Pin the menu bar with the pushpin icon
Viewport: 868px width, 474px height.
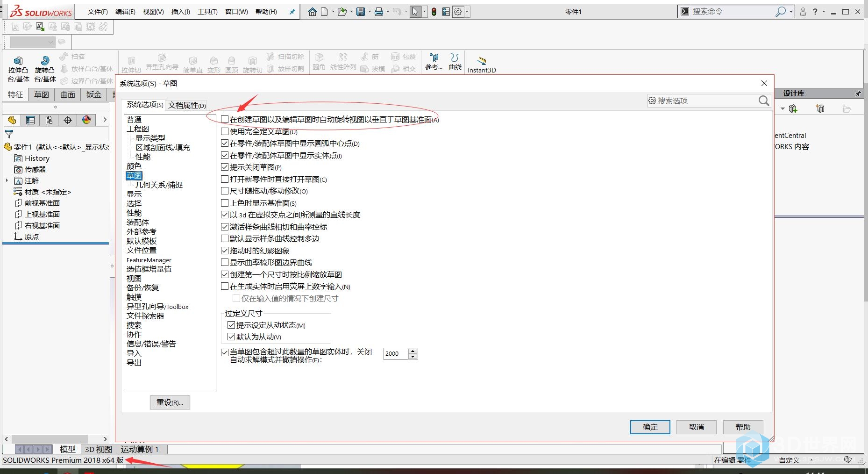point(292,12)
